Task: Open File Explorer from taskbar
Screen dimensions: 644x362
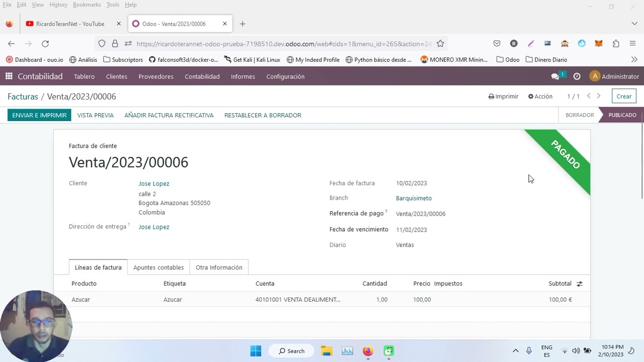Action: [x=327, y=351]
